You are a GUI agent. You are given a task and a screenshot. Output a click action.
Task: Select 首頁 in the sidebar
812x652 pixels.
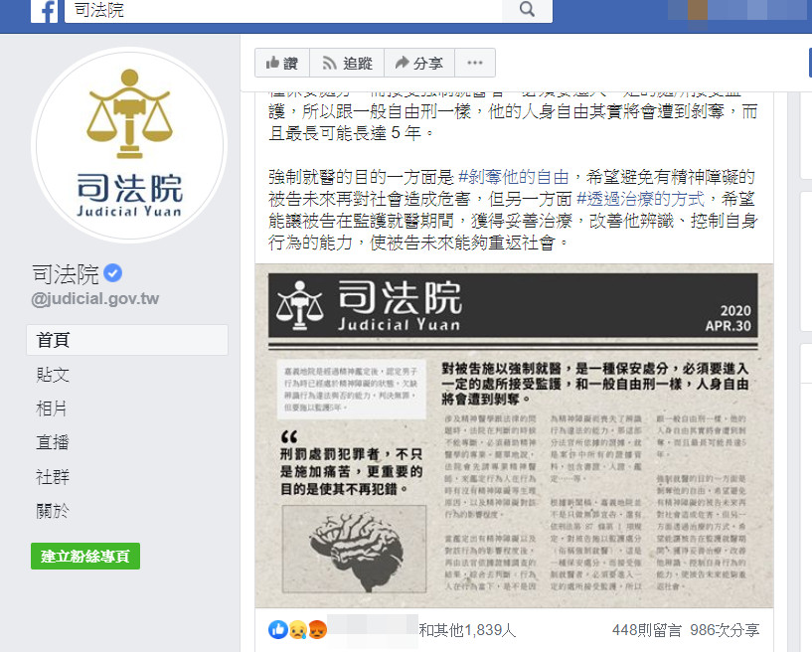click(127, 340)
